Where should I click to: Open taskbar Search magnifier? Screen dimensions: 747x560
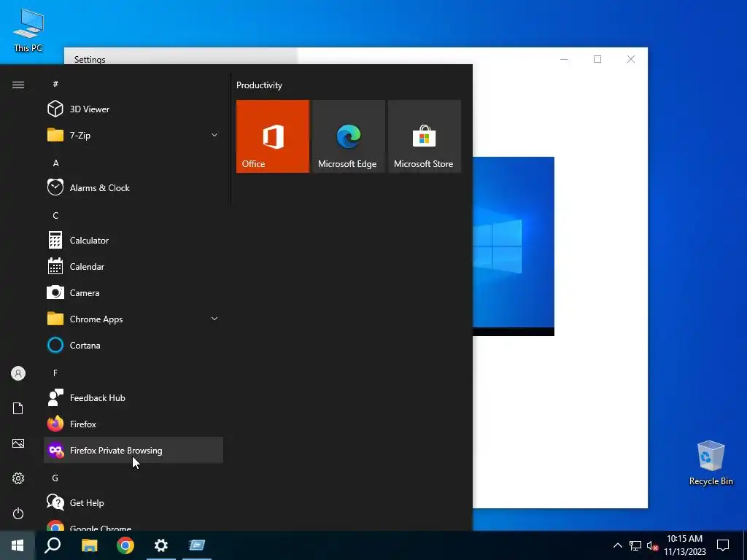[x=53, y=545]
